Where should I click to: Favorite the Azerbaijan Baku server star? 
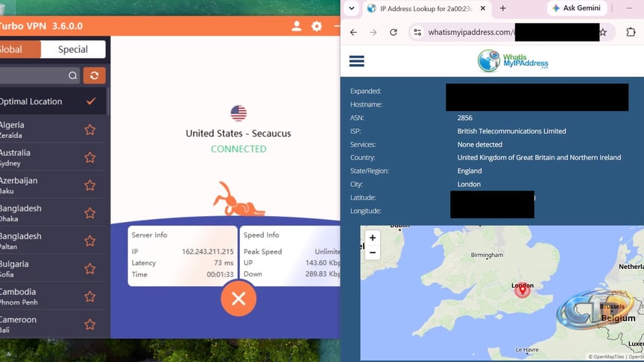coord(90,185)
